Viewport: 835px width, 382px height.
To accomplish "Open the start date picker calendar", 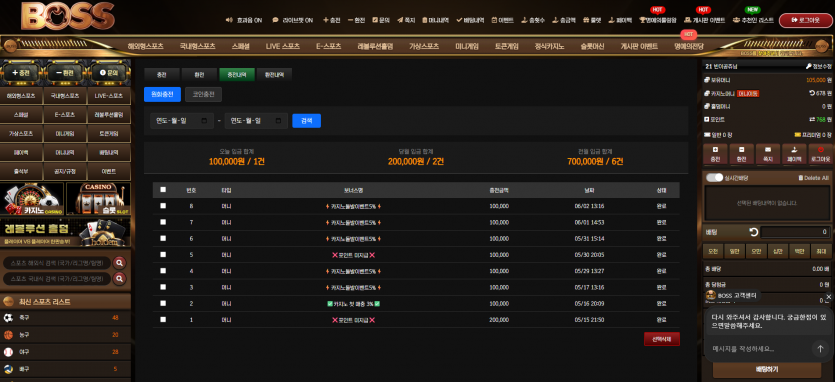I will click(x=204, y=121).
